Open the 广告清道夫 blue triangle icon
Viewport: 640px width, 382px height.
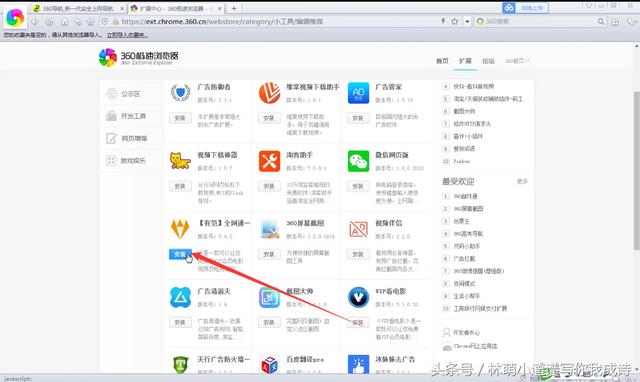click(x=180, y=297)
